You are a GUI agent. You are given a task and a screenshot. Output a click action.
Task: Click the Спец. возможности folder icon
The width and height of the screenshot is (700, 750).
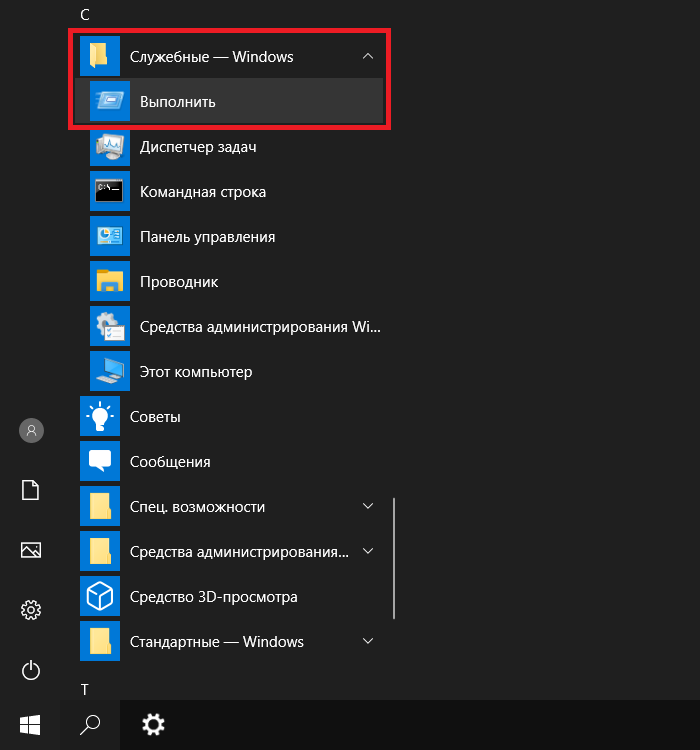[100, 506]
